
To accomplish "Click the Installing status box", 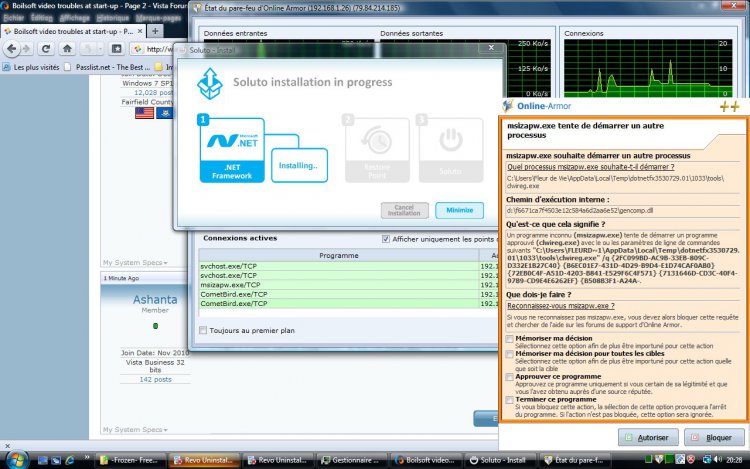I will tap(299, 165).
